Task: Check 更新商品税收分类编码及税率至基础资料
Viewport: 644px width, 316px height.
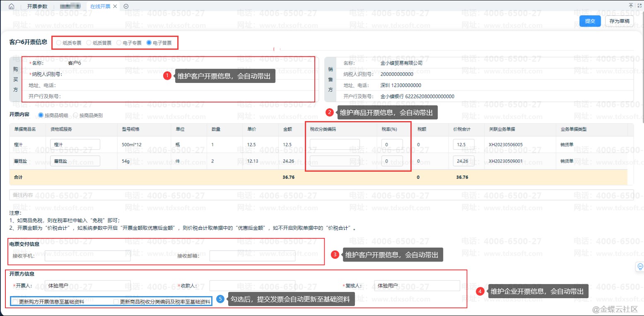Action: pyautogui.click(x=116, y=302)
